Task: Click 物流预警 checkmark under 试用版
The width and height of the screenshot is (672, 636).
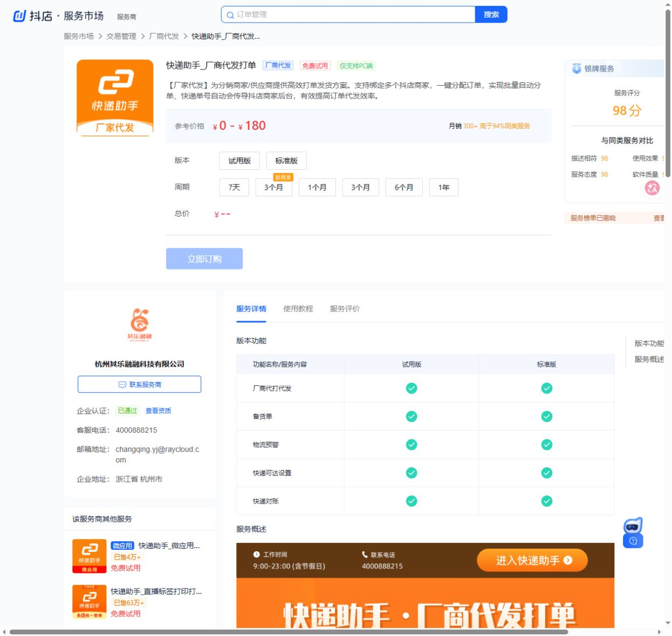Action: click(412, 445)
